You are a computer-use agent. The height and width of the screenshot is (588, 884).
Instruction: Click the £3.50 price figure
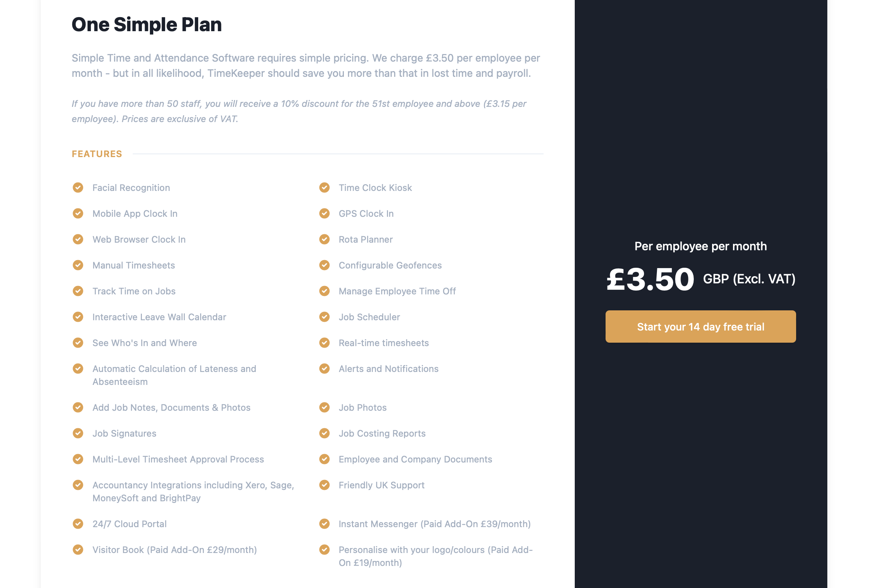coord(650,279)
